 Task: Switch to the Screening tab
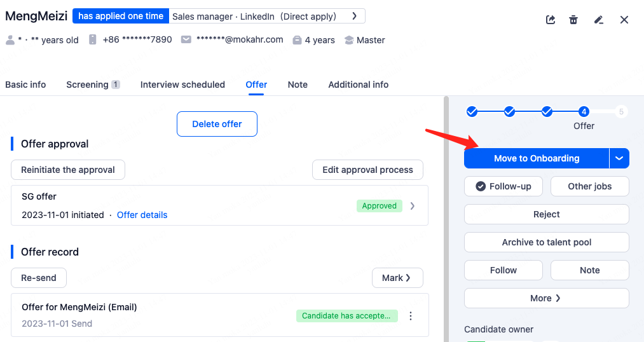(93, 85)
